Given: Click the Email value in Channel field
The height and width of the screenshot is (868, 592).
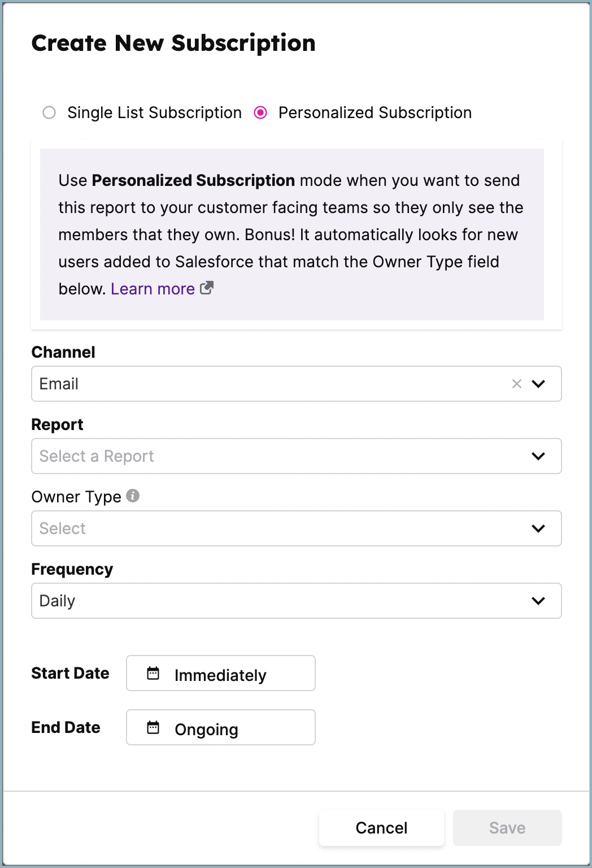Looking at the screenshot, I should tap(59, 384).
